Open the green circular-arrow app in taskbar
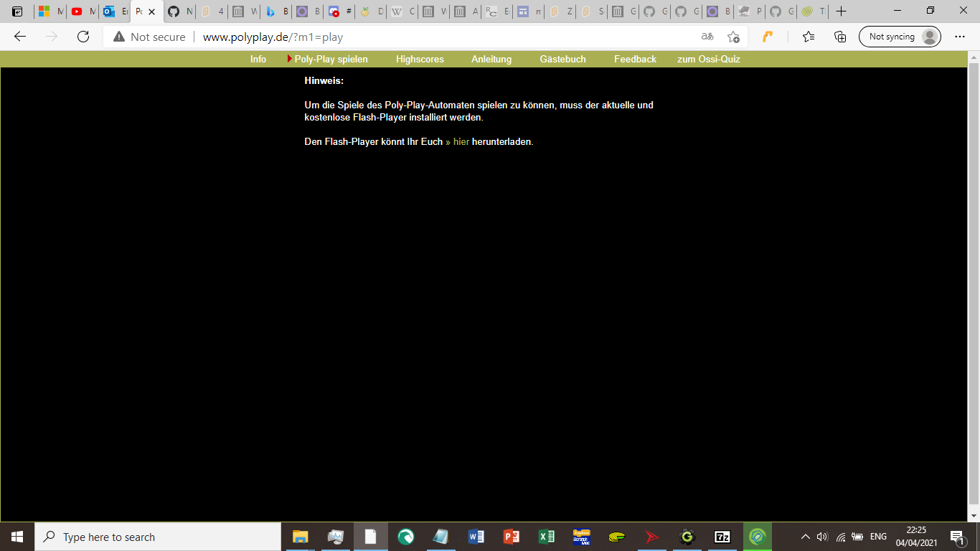The height and width of the screenshot is (551, 980). (x=405, y=537)
